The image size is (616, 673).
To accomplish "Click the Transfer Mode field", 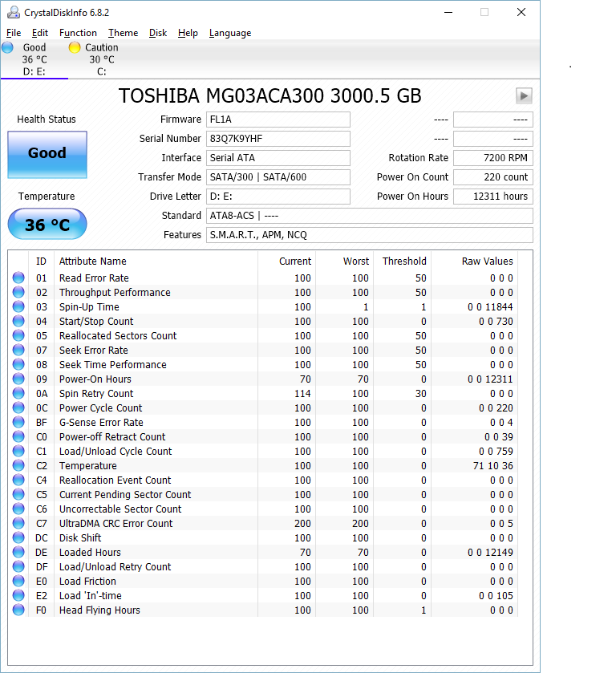I will [278, 177].
